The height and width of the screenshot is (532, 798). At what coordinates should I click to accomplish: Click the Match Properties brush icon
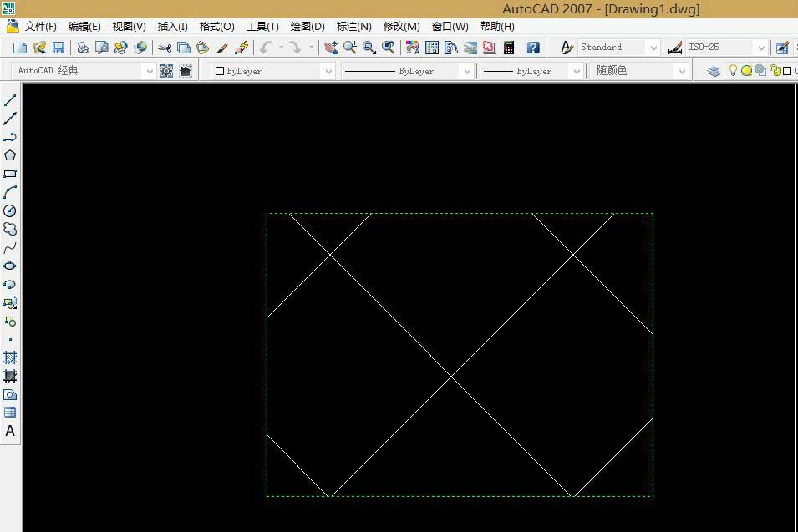[x=222, y=48]
